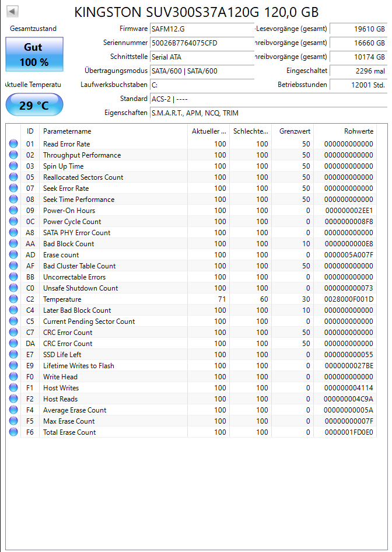Screen dimensions: 392x552
Task: Click raw value 000000000055 of SSD Life Left
Action: tap(349, 355)
